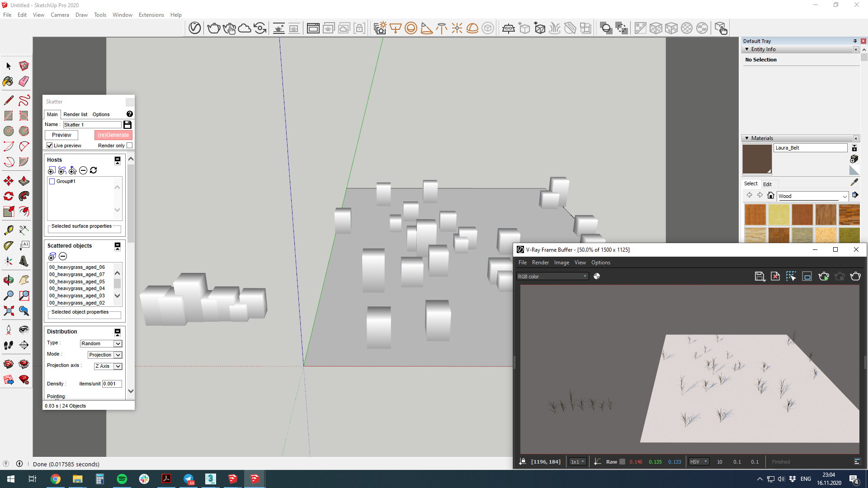Open the HSV color mode dropdown
The width and height of the screenshot is (868, 488).
(699, 462)
